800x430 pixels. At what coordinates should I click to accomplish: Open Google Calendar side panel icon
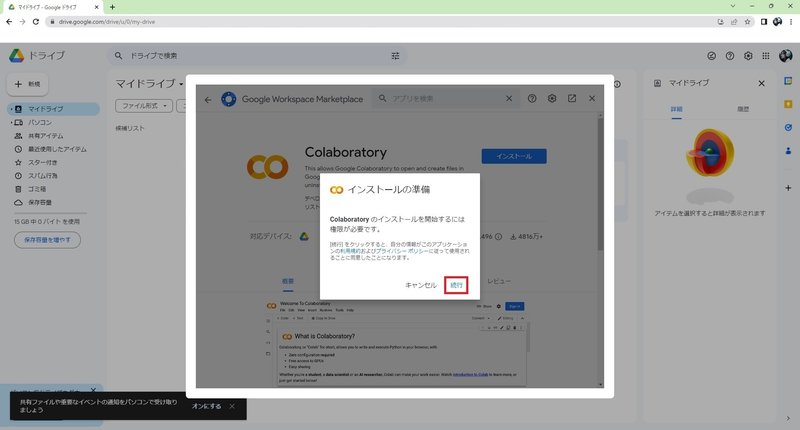788,81
